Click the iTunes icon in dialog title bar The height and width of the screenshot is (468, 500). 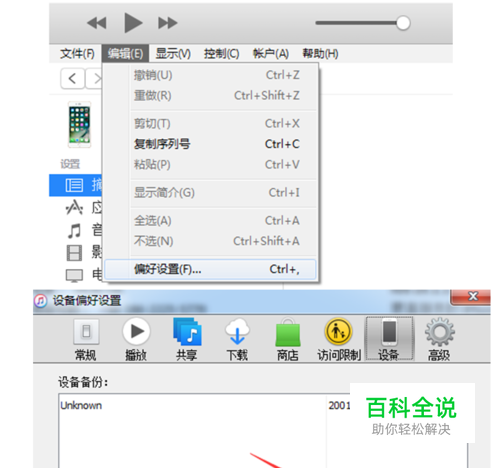pyautogui.click(x=41, y=301)
